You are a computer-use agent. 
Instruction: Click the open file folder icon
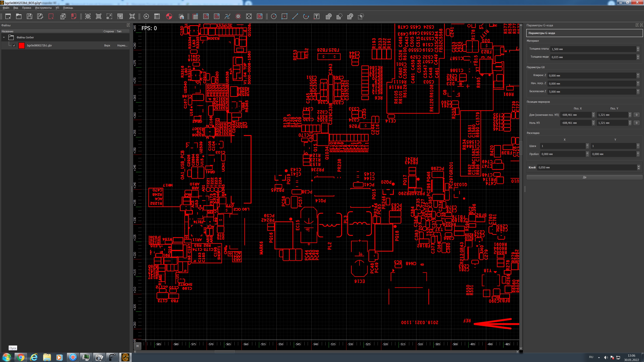[19, 16]
